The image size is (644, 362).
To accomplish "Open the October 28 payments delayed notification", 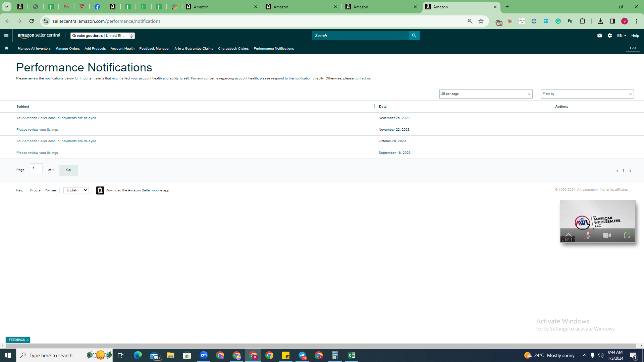I will (56, 141).
